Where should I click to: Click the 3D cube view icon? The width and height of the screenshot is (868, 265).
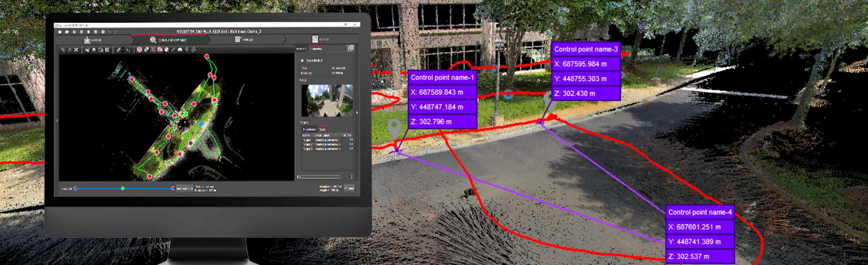pyautogui.click(x=167, y=50)
